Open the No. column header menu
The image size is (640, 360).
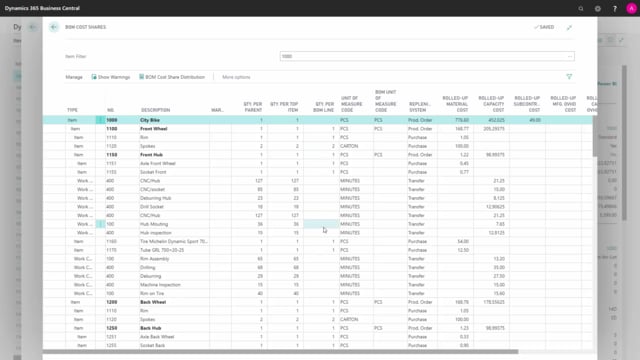[x=111, y=110]
